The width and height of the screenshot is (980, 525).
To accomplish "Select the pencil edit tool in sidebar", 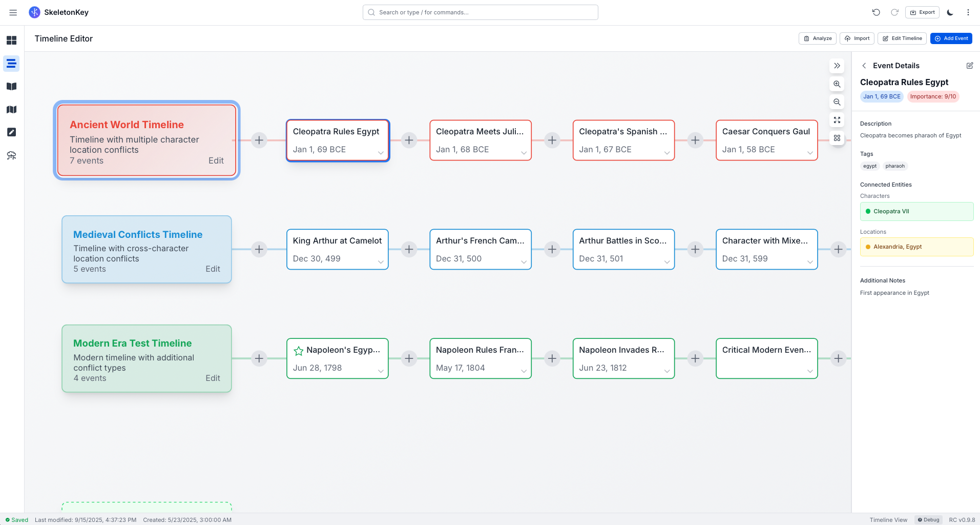I will (11, 132).
